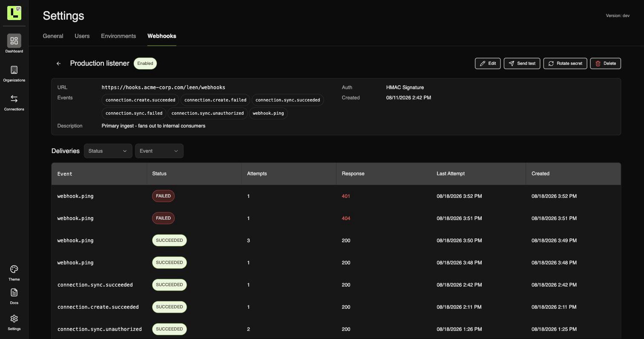Screen dimensions: 644x339
Task: Click FAILED badge in the 401 row
Action: pyautogui.click(x=164, y=196)
